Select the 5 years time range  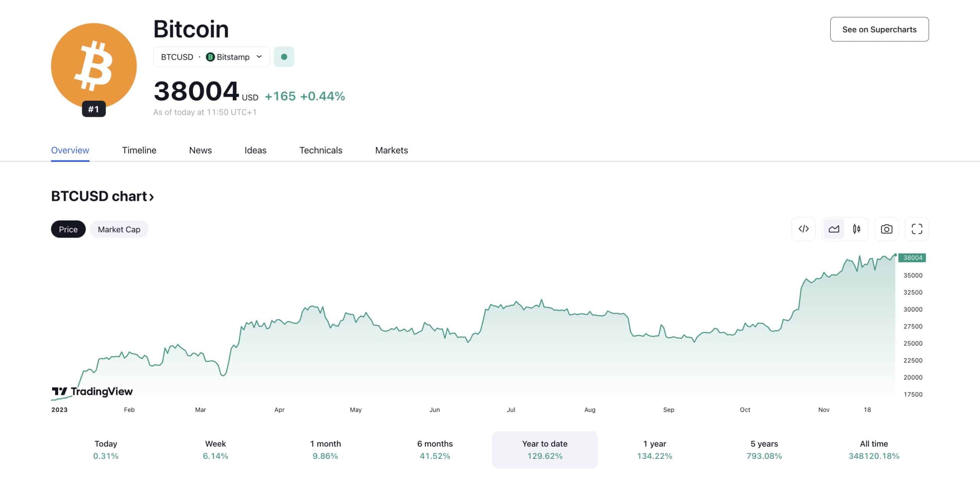pos(764,449)
